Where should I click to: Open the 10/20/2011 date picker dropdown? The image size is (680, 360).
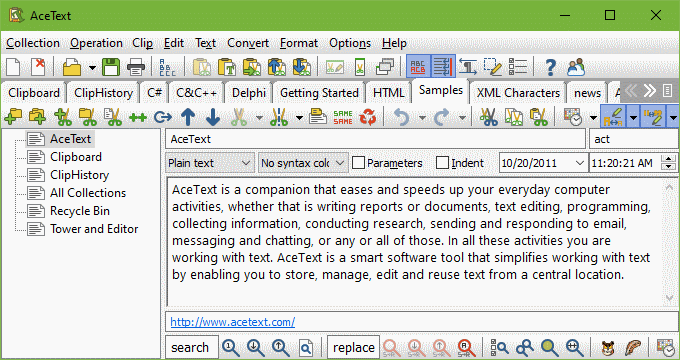click(580, 164)
